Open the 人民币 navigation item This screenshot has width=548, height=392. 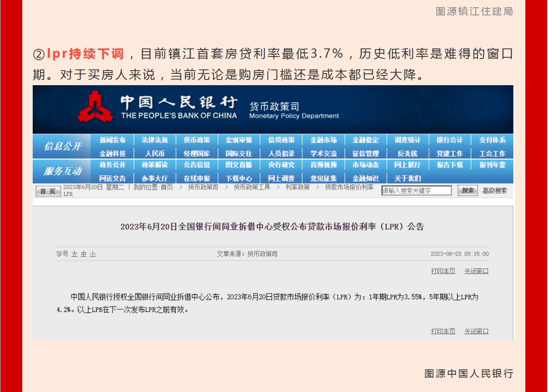[155, 153]
